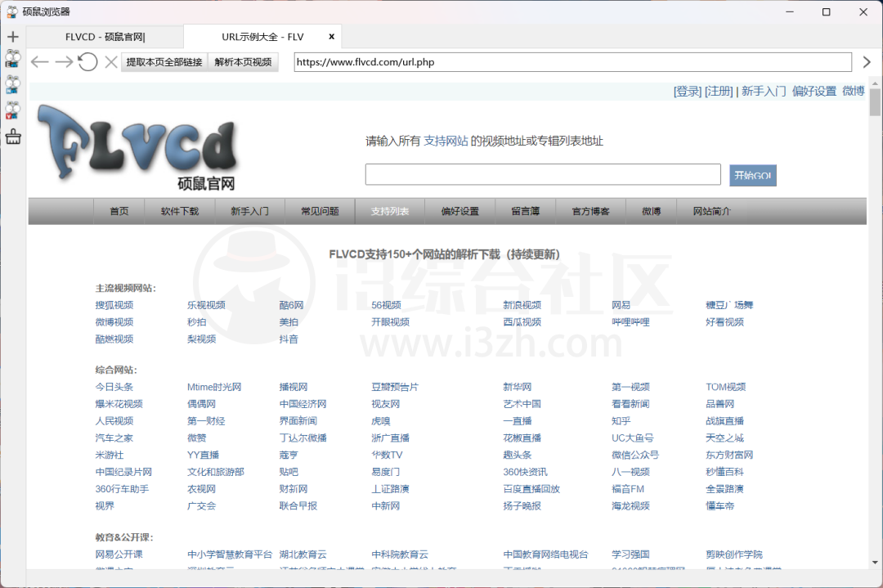Click the 开始GO! button
Image resolution: width=883 pixels, height=588 pixels.
point(752,175)
